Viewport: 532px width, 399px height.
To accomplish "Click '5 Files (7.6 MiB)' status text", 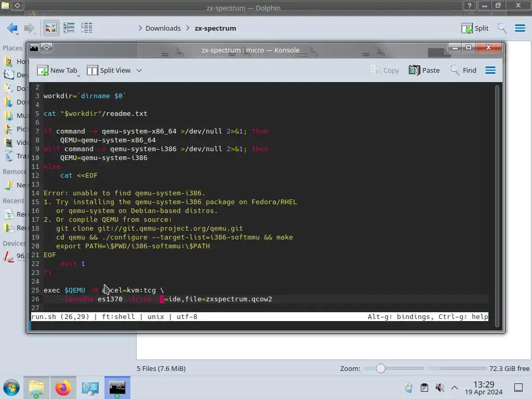I will click(x=161, y=369).
